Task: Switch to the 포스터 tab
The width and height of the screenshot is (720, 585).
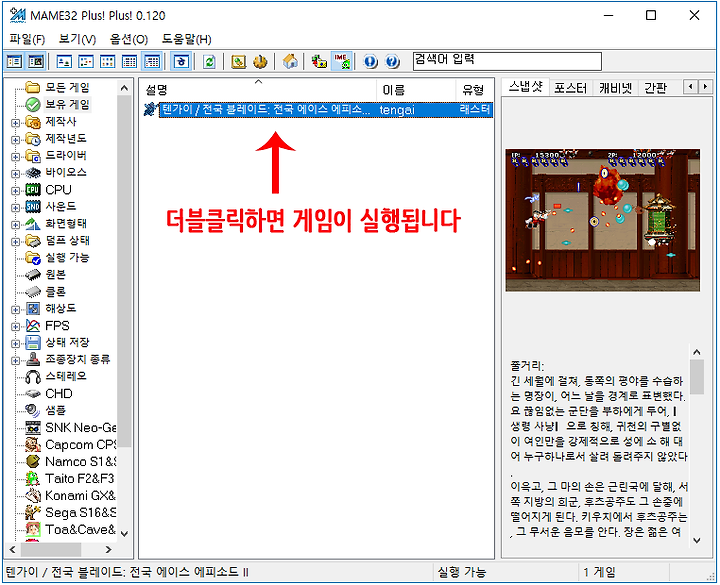Action: (x=570, y=88)
